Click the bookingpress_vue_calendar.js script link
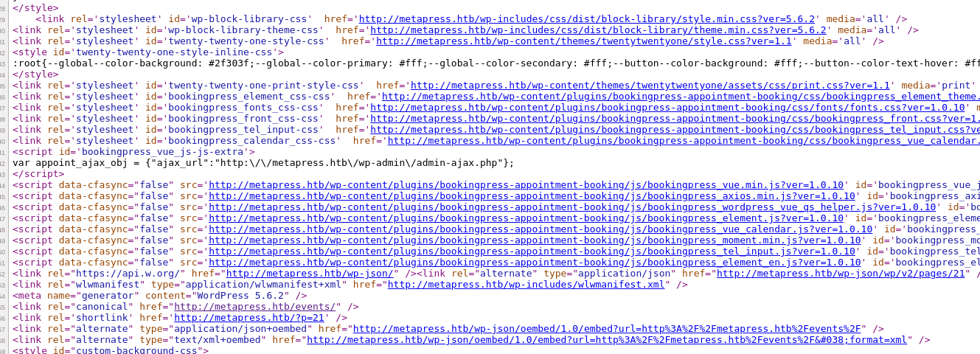 [541, 229]
